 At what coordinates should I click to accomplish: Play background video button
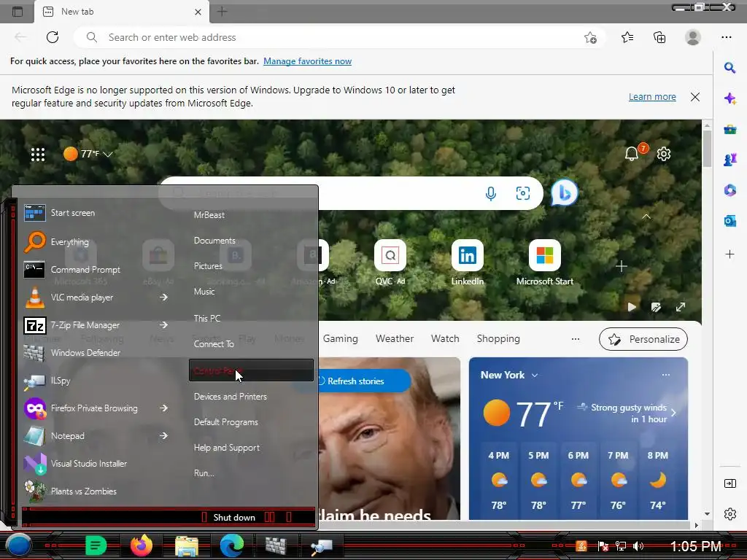(x=632, y=307)
